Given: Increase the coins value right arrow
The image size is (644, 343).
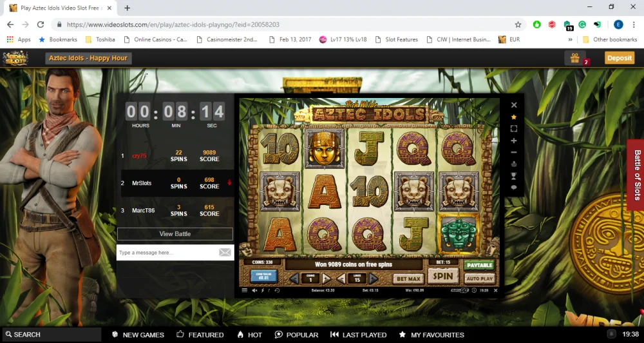Looking at the screenshot, I should click(327, 279).
